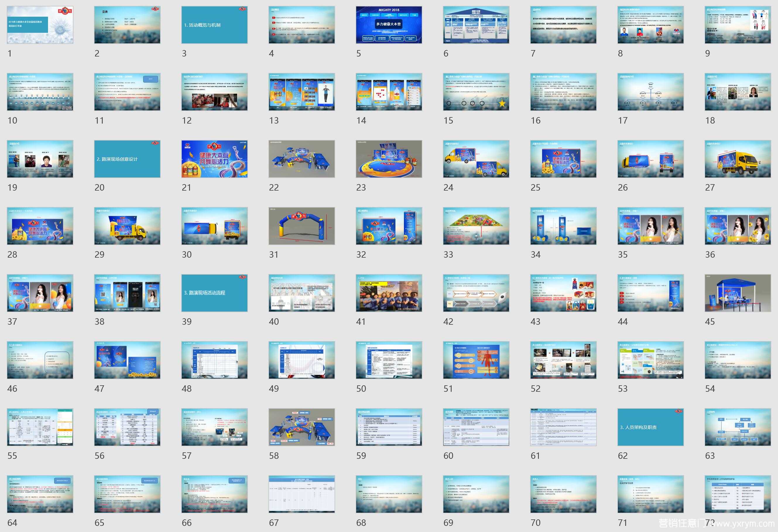
Task: Pick slide 25 thumbnail
Action: click(x=563, y=159)
